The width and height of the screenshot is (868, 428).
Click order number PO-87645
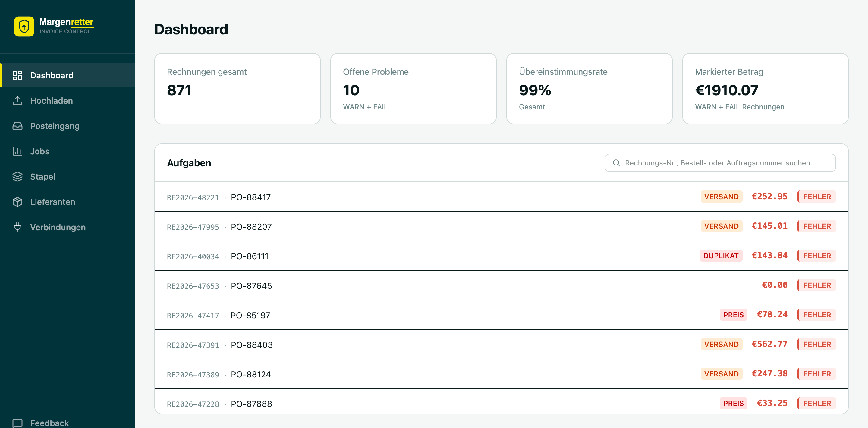(251, 286)
